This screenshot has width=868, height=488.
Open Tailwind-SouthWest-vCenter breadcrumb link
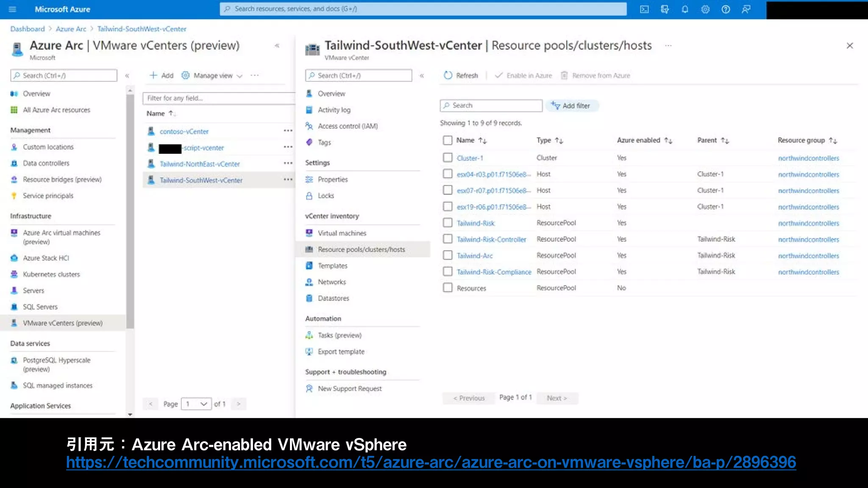click(x=142, y=29)
